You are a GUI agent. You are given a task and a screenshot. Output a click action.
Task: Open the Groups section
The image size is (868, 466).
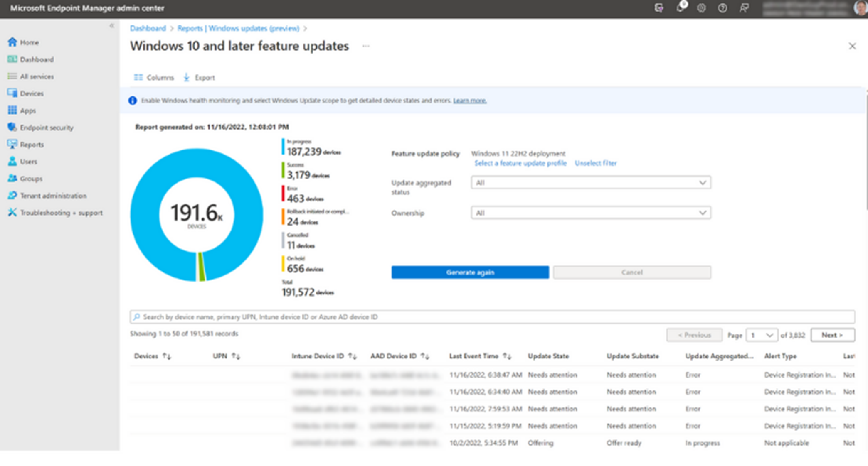[x=30, y=178]
